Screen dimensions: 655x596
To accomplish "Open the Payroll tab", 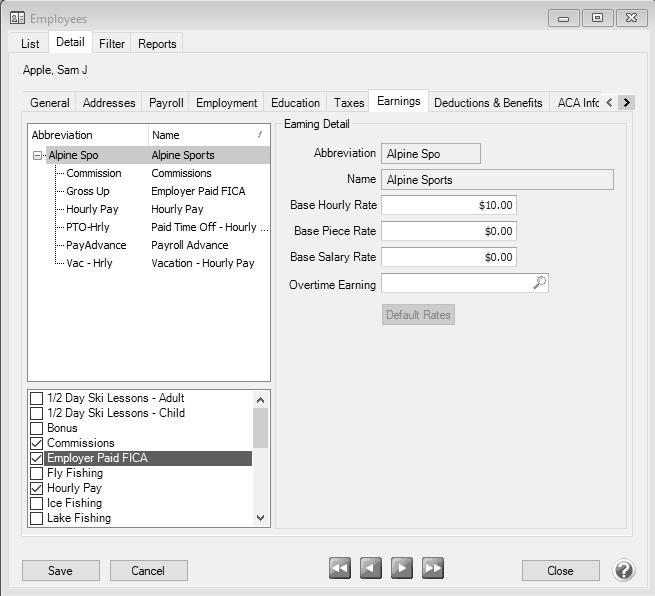I will pyautogui.click(x=166, y=103).
